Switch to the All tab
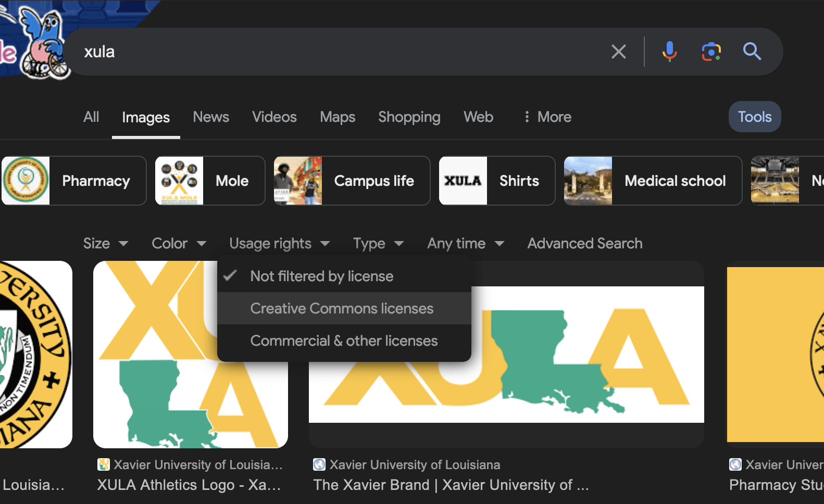The image size is (824, 504). tap(91, 117)
